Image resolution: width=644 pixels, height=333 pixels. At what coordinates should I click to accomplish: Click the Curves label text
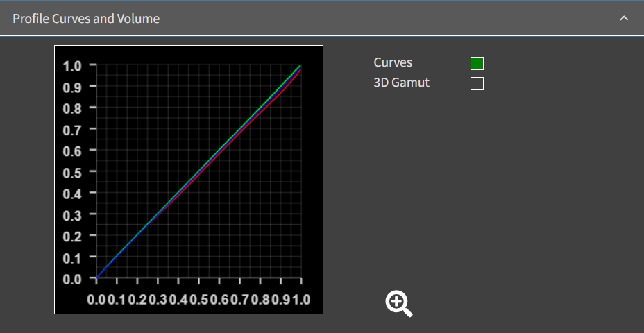[x=393, y=62]
